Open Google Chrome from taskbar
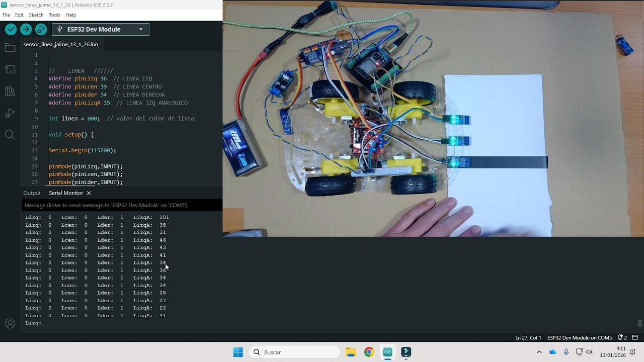Viewport: 644px width, 362px height. (369, 352)
